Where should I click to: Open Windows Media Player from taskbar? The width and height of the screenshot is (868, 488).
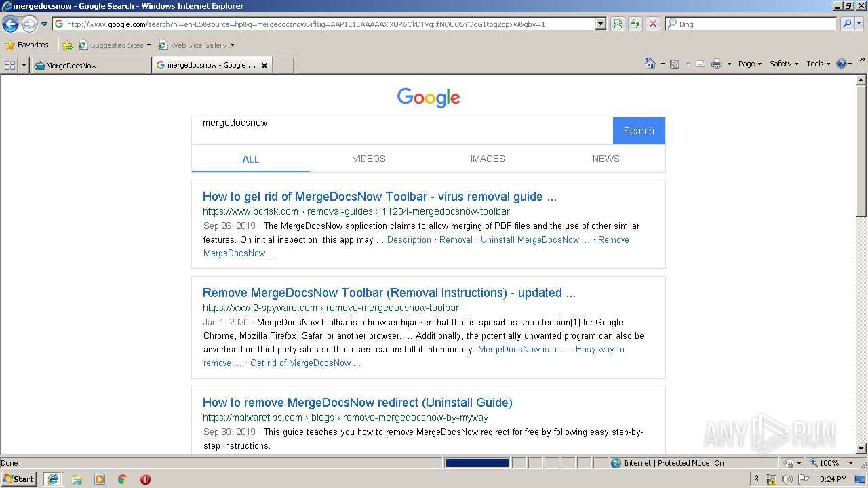point(100,479)
